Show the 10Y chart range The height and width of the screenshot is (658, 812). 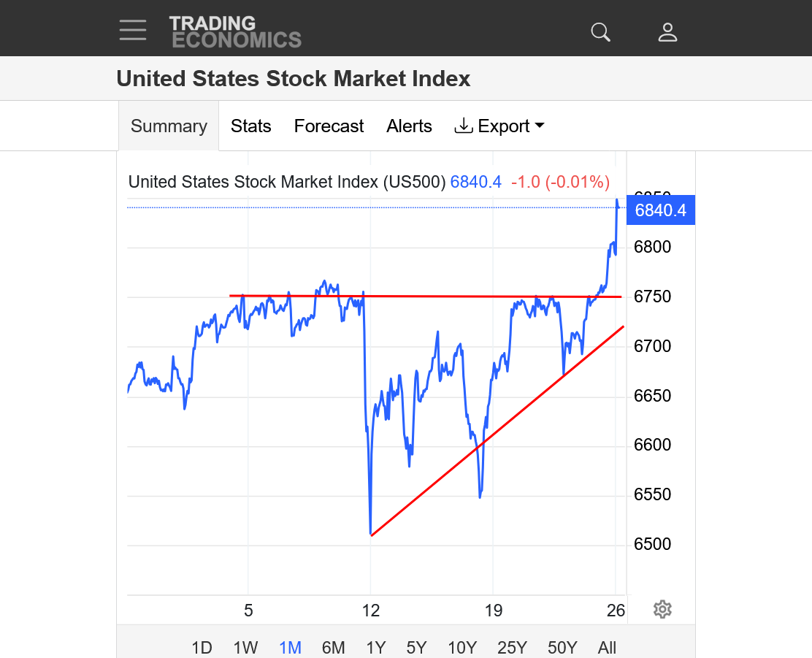pyautogui.click(x=462, y=647)
